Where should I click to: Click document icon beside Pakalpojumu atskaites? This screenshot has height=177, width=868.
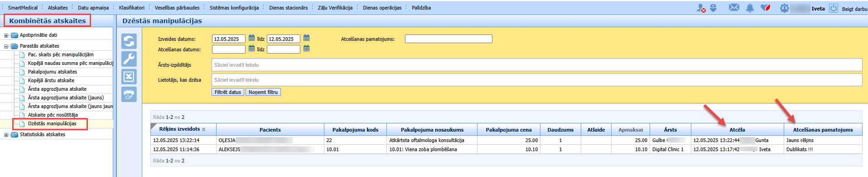(22, 72)
